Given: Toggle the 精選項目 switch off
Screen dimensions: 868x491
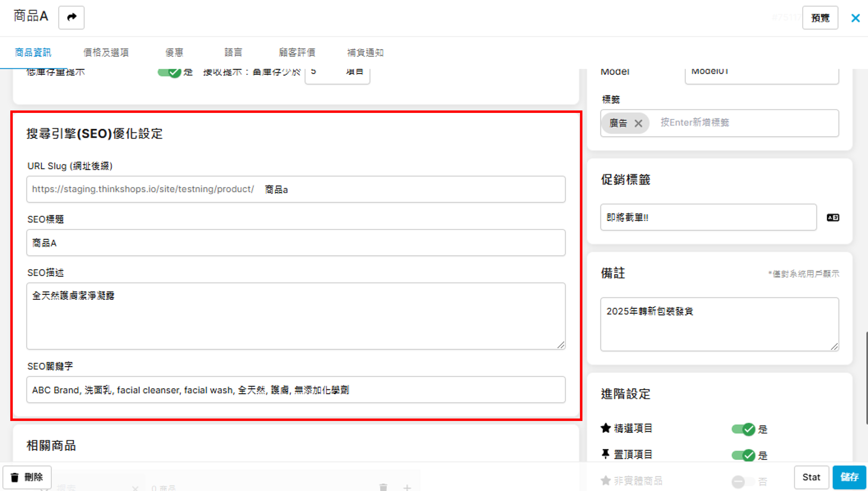Looking at the screenshot, I should point(743,429).
